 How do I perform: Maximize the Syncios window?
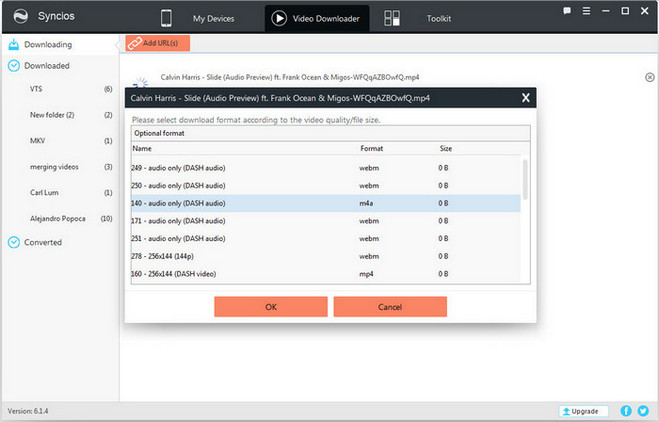pyautogui.click(x=625, y=11)
